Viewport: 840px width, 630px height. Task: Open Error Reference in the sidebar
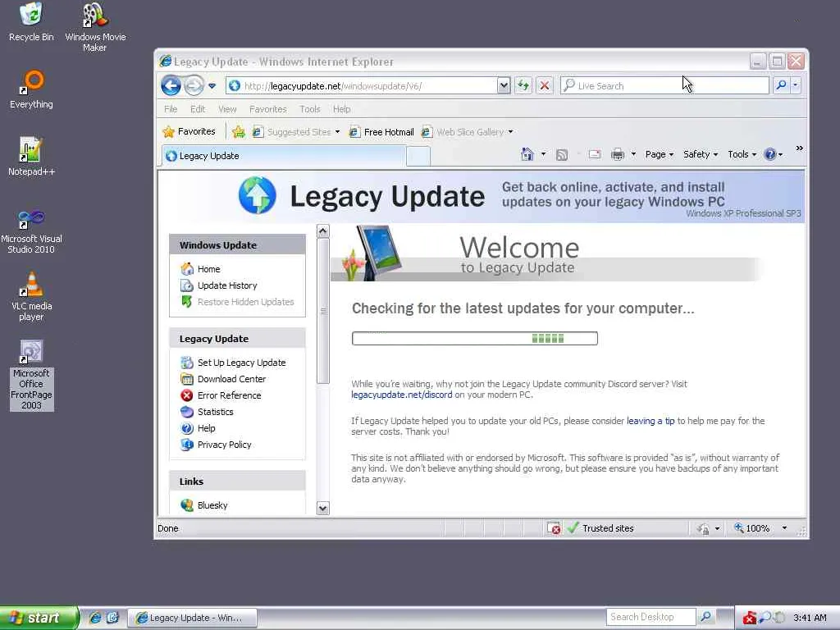(229, 395)
